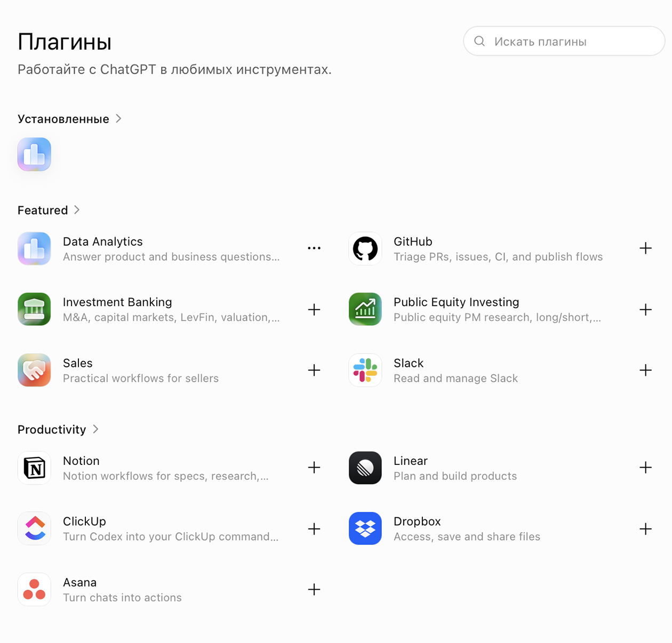Click 'Access, save and share files' description

(x=467, y=536)
